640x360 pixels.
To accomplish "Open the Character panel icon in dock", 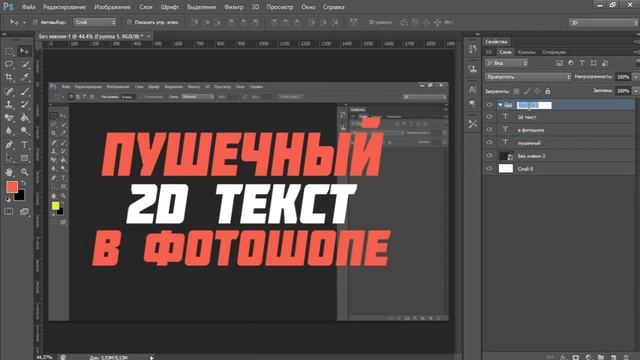I will 473,89.
